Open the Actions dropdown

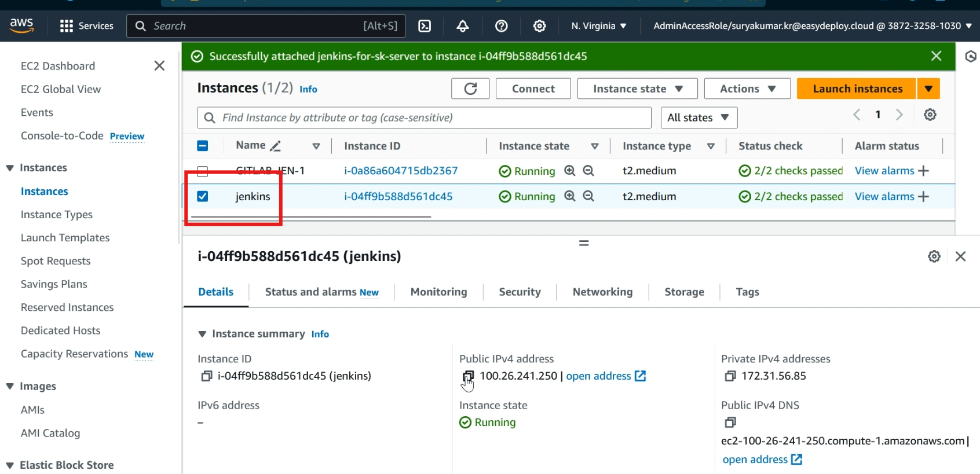(747, 89)
